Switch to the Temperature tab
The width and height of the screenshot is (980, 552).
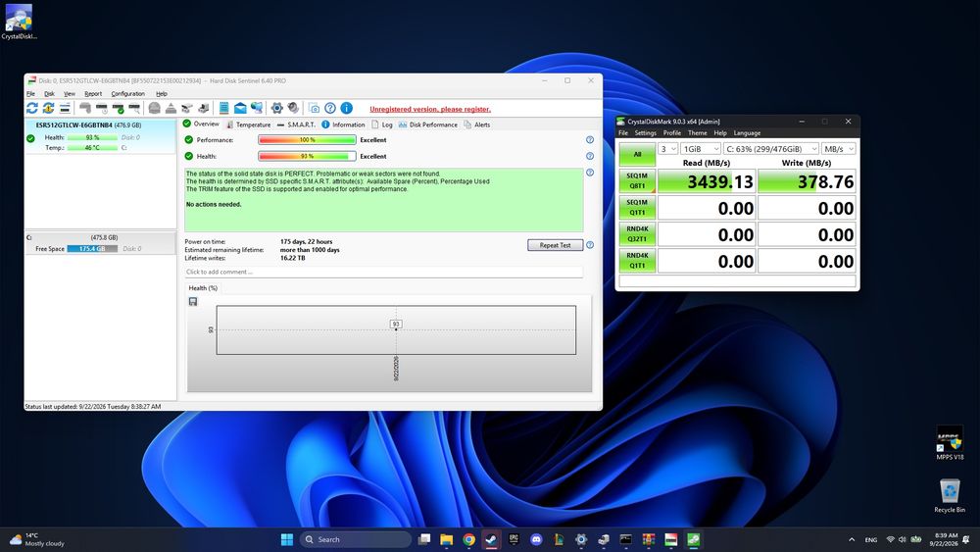coord(248,125)
